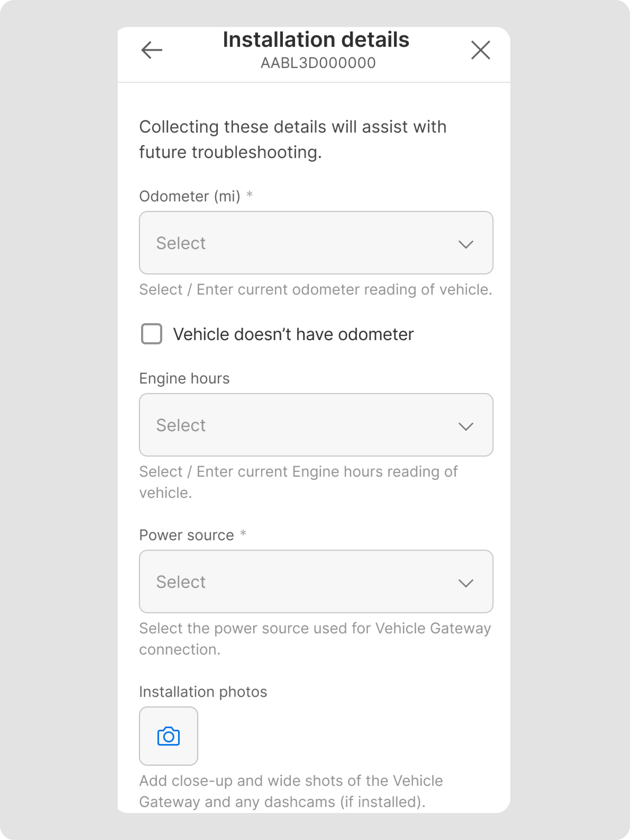Click the Power source field label
Viewport: 630px width, 840px height.
tap(187, 535)
